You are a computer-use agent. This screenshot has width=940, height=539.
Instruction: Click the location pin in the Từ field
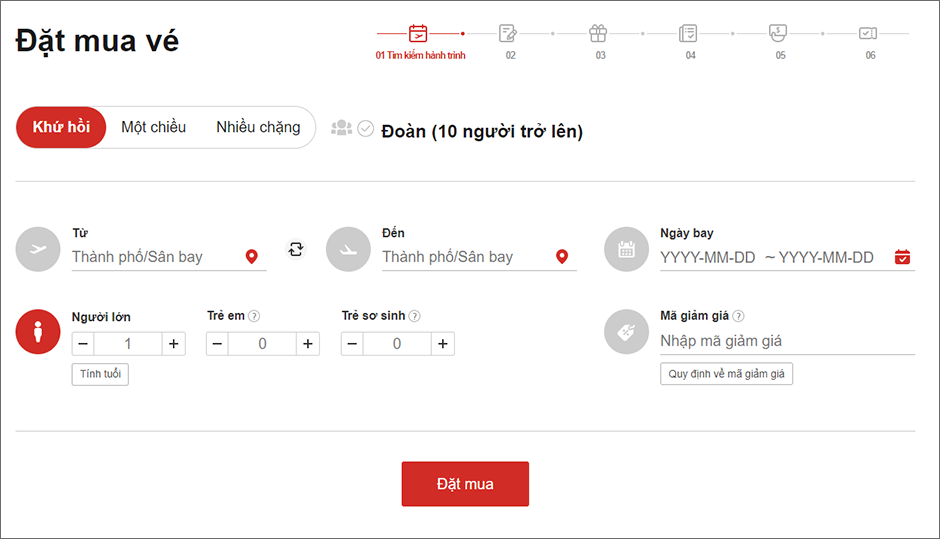(252, 257)
